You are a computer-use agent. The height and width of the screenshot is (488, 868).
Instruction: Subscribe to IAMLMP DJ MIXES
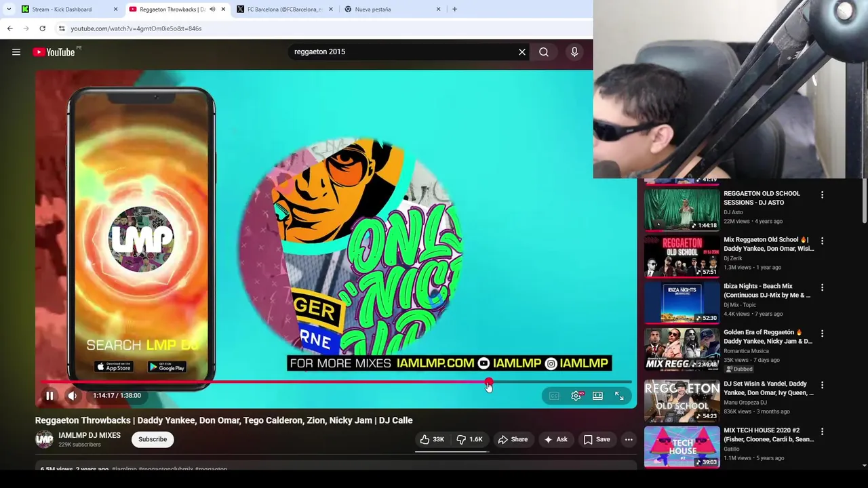click(x=153, y=439)
